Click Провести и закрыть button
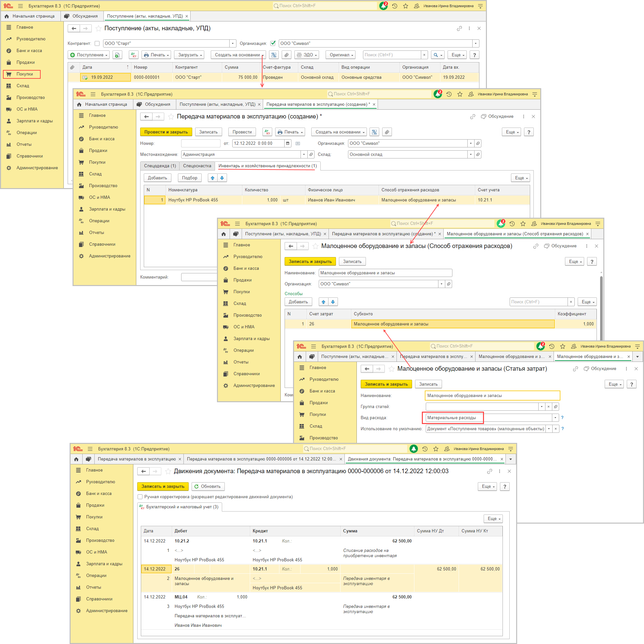Image resolution: width=644 pixels, height=644 pixels. (x=166, y=132)
